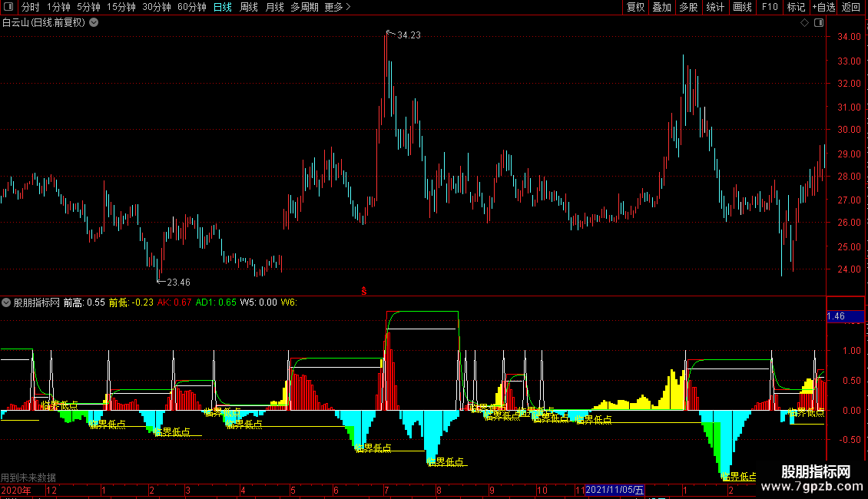Select the 5分钟 period tab
This screenshot has width=868, height=499.
coord(88,7)
